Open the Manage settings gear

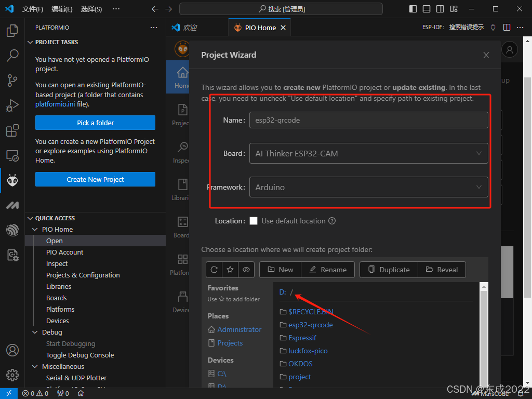coord(12,375)
